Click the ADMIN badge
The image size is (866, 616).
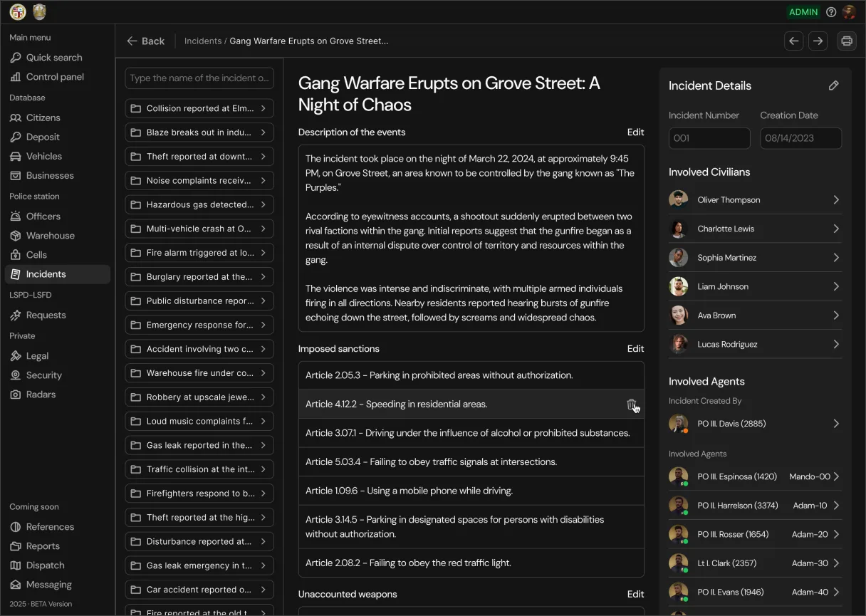(x=803, y=12)
